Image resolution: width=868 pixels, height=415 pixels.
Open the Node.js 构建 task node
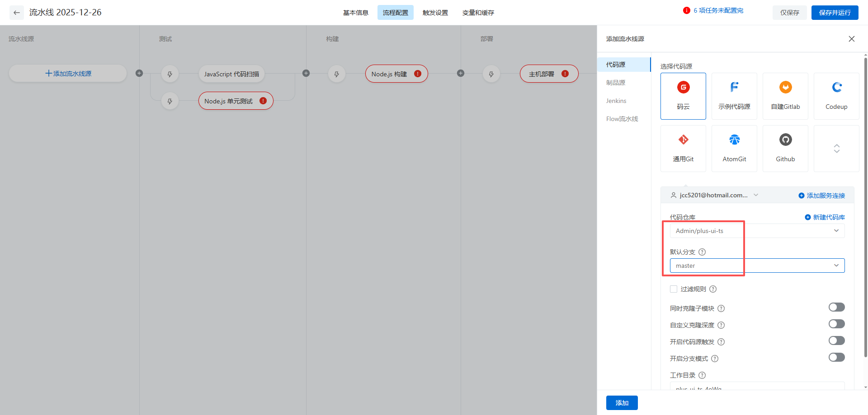[x=396, y=74]
